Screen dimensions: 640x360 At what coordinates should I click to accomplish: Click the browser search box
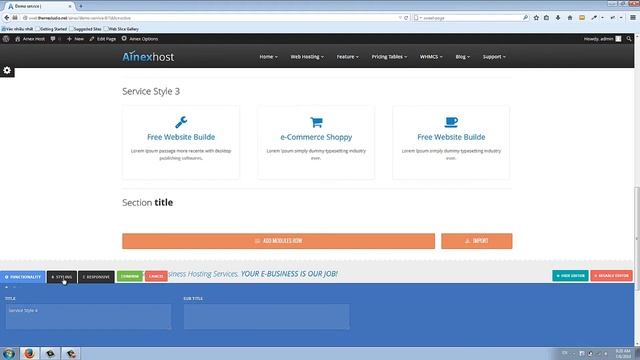pos(471,18)
